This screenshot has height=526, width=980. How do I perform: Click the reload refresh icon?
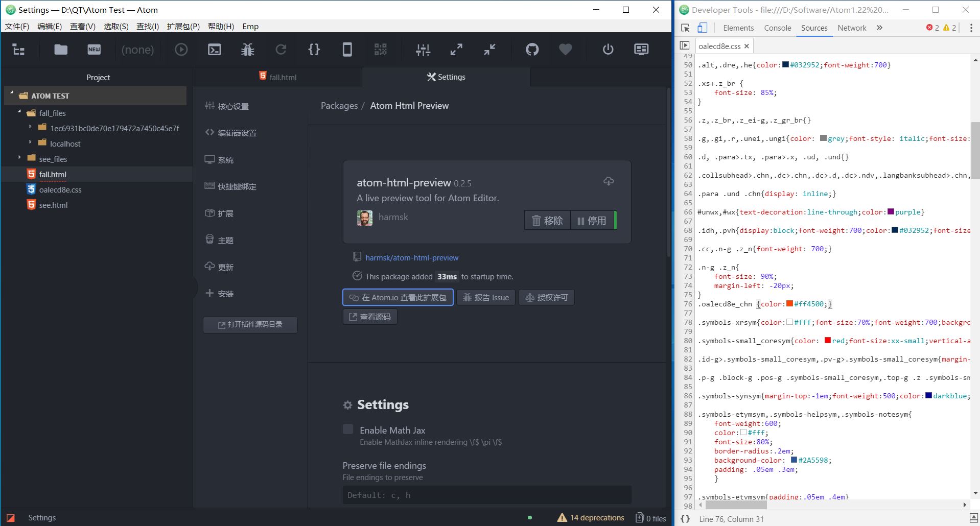tap(281, 50)
